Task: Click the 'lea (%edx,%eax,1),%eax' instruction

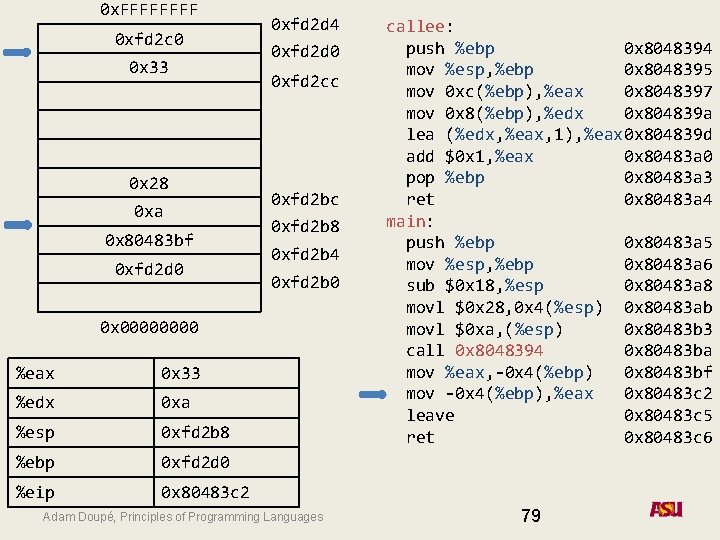Action: click(514, 135)
